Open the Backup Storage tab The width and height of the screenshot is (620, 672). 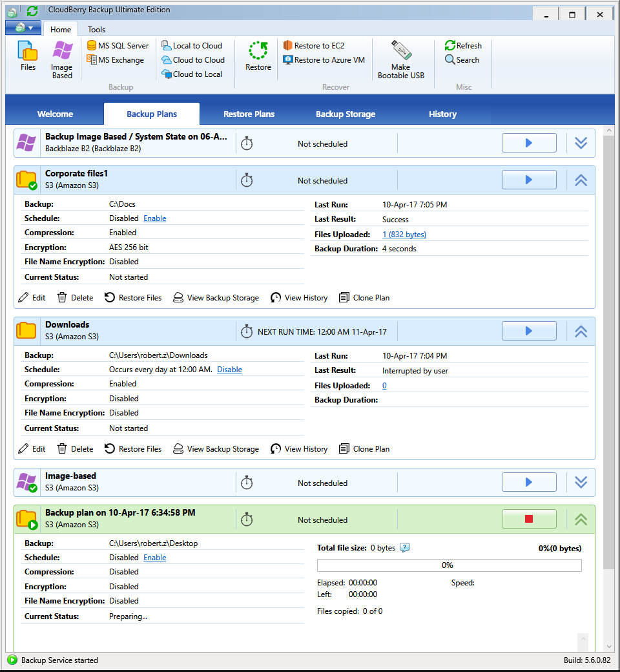coord(346,114)
